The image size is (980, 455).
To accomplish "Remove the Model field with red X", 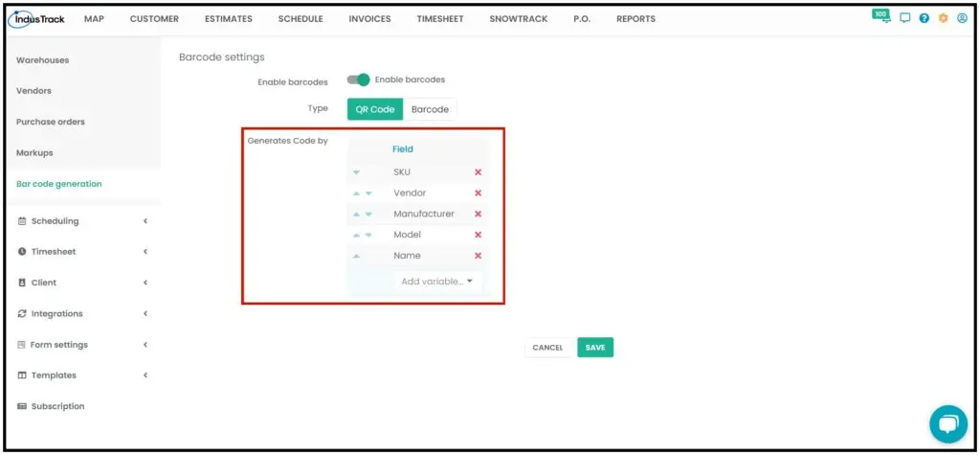I will point(479,235).
